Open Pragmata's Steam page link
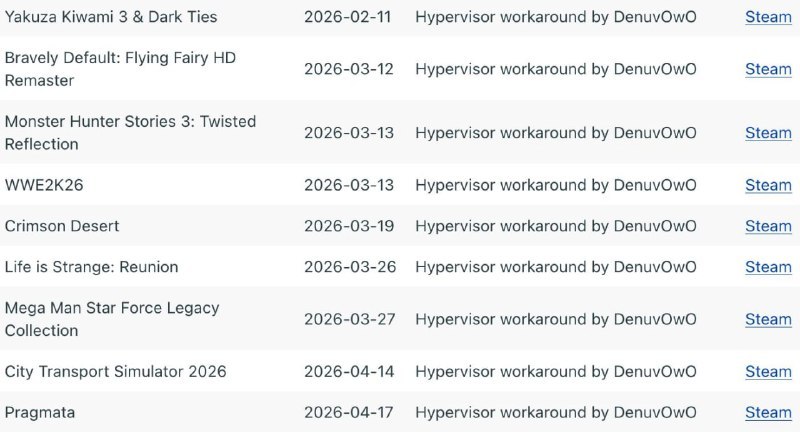Viewport: 800px width, 432px height. click(768, 412)
